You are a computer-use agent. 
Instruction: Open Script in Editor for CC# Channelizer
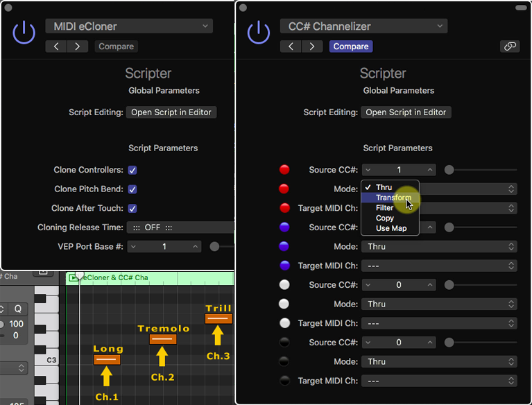click(x=406, y=112)
